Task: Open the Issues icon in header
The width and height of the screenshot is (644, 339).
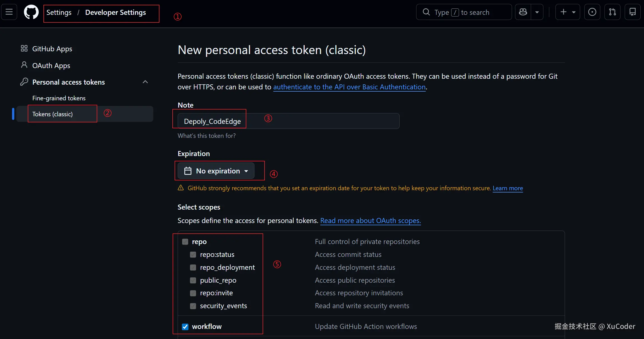Action: [x=592, y=12]
